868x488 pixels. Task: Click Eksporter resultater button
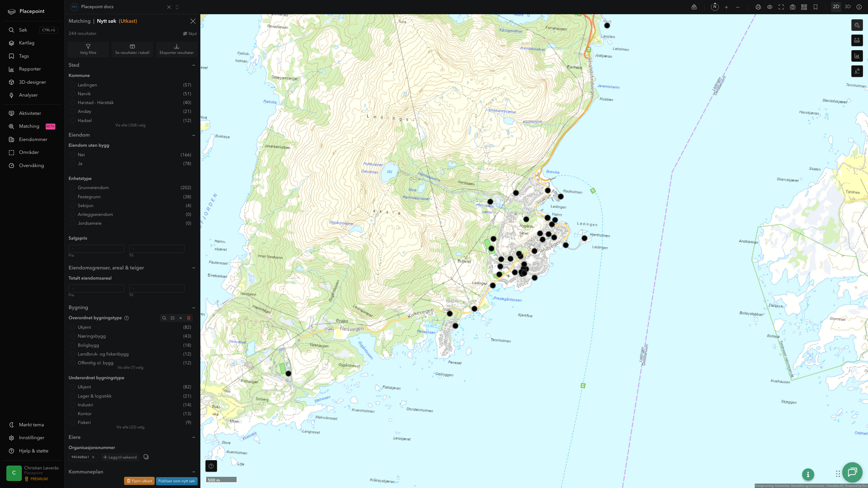pyautogui.click(x=177, y=49)
